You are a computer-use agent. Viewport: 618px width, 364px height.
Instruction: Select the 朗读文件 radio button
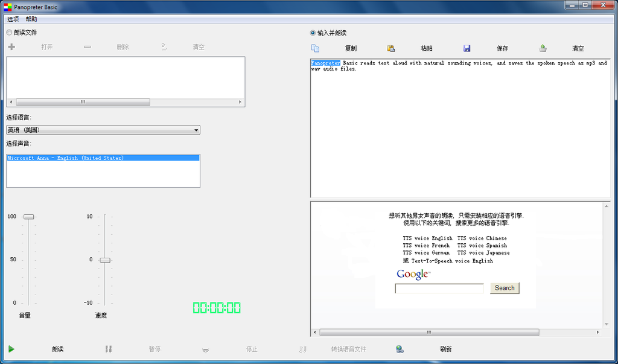coord(10,33)
